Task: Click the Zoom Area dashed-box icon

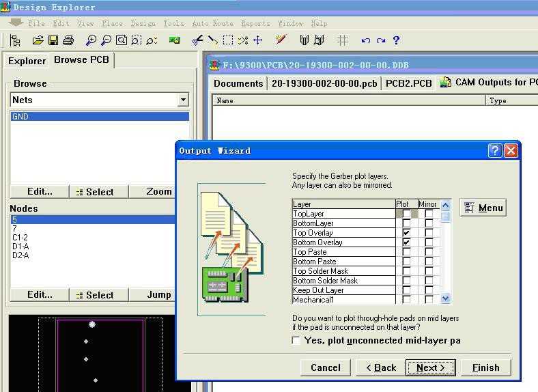Action: (x=137, y=40)
